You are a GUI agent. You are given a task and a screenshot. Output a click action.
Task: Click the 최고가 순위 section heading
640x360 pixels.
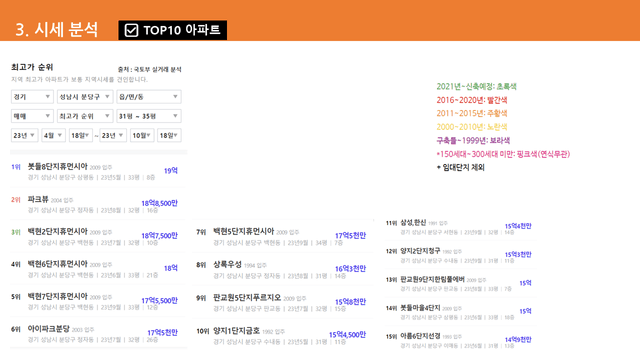[x=32, y=67]
